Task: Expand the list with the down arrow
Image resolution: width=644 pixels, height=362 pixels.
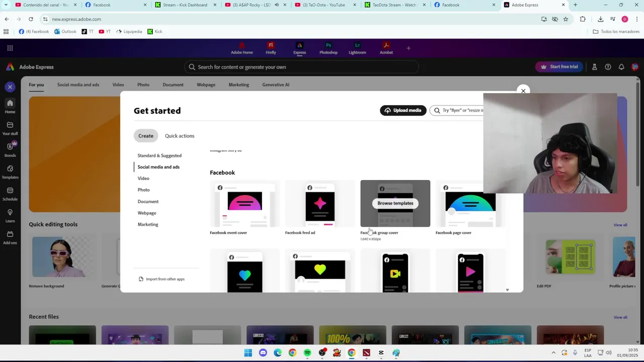Action: click(x=507, y=290)
